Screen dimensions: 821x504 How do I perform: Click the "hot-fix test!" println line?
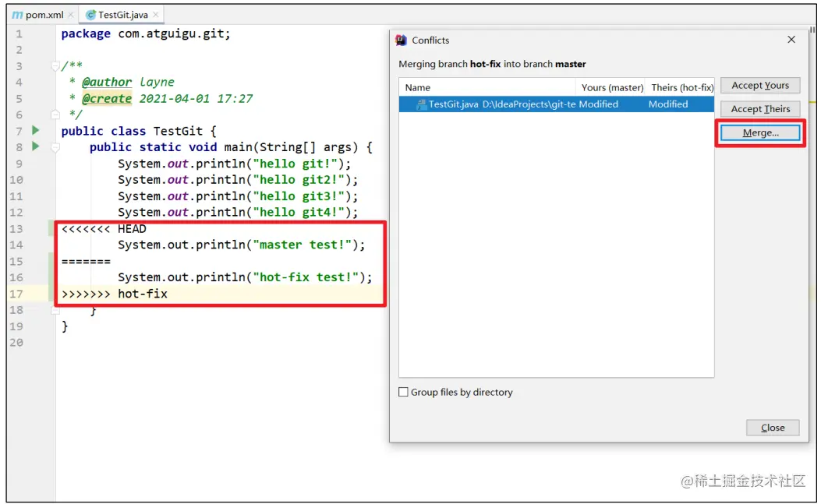tap(245, 277)
